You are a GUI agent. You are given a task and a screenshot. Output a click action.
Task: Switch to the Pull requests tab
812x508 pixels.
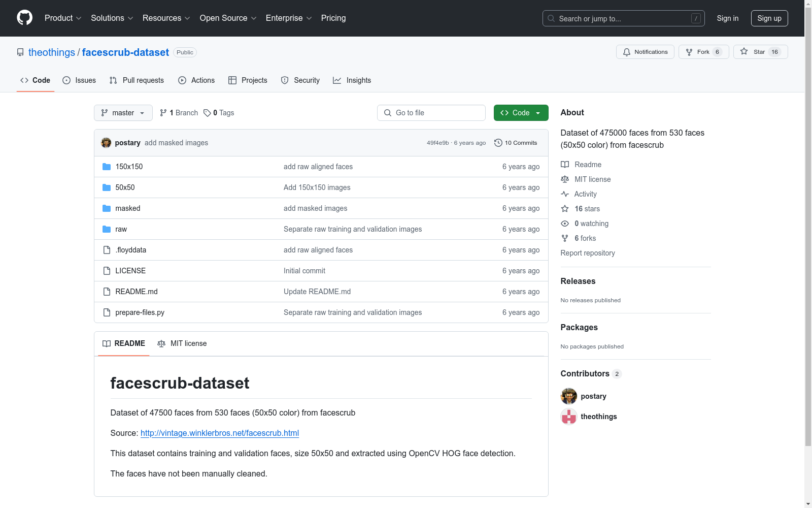tap(137, 80)
